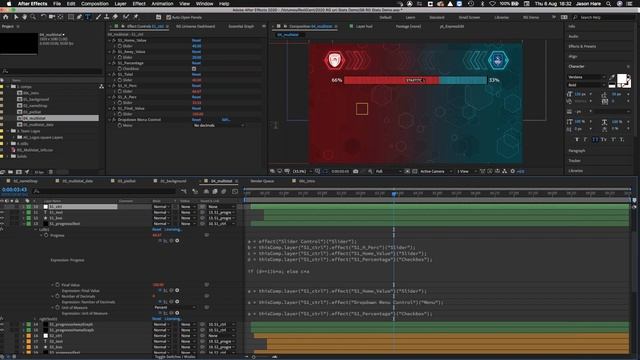Viewport: 640px width, 360px height.
Task: Select the Rotation tool
Action: [x=44, y=17]
